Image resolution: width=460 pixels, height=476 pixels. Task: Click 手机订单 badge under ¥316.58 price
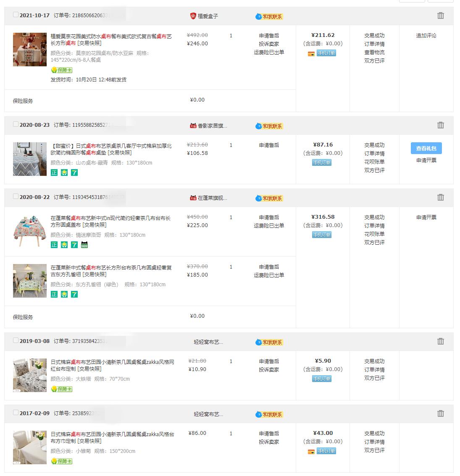pos(321,235)
